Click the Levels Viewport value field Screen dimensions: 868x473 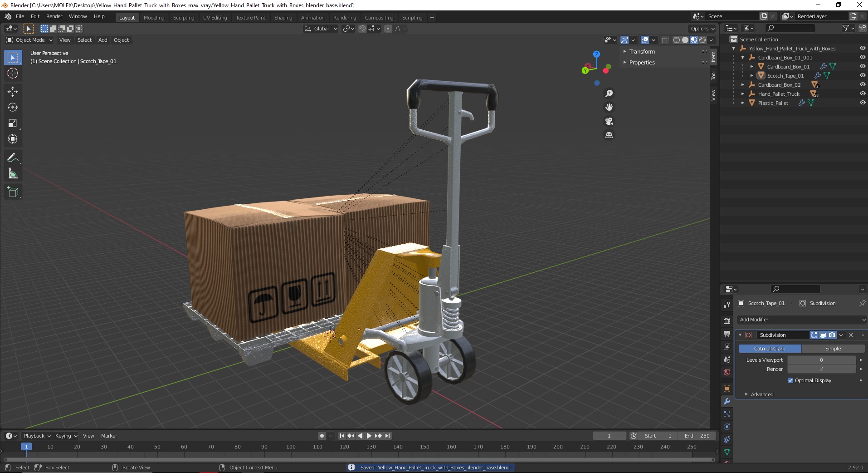[821, 360]
